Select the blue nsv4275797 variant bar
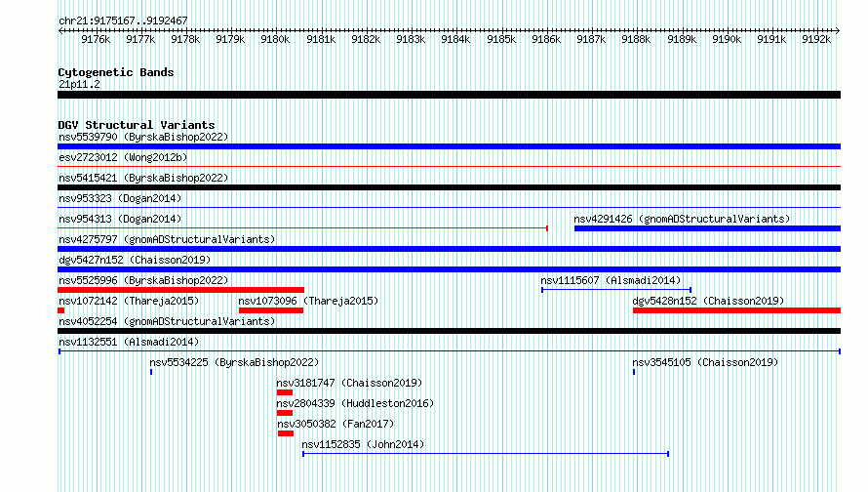This screenshot has height=492, width=868. click(x=449, y=249)
